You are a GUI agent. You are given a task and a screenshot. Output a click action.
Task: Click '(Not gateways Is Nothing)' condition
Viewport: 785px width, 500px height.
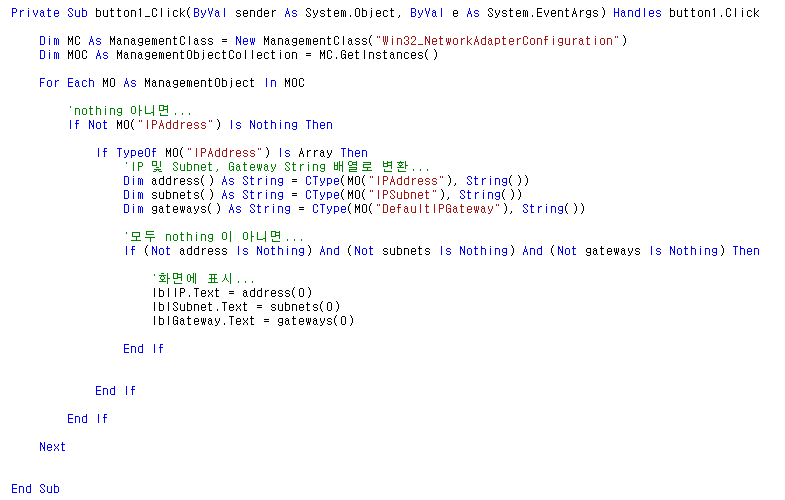(x=637, y=251)
